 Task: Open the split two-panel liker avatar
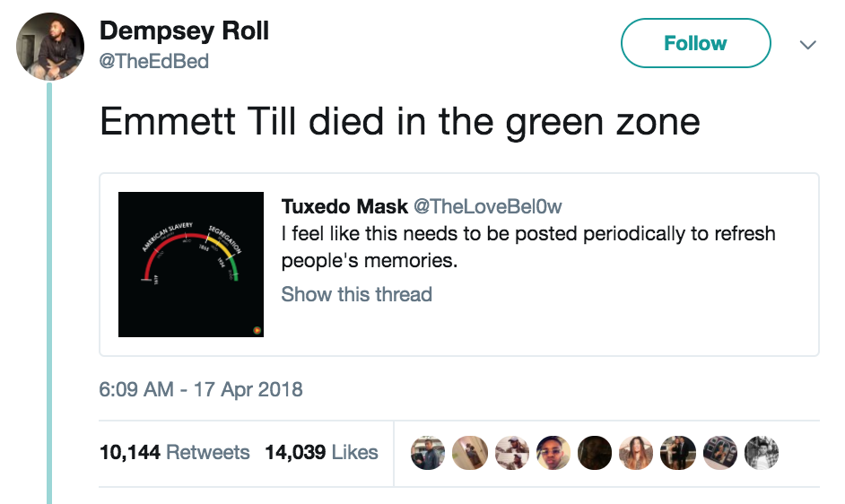click(510, 454)
